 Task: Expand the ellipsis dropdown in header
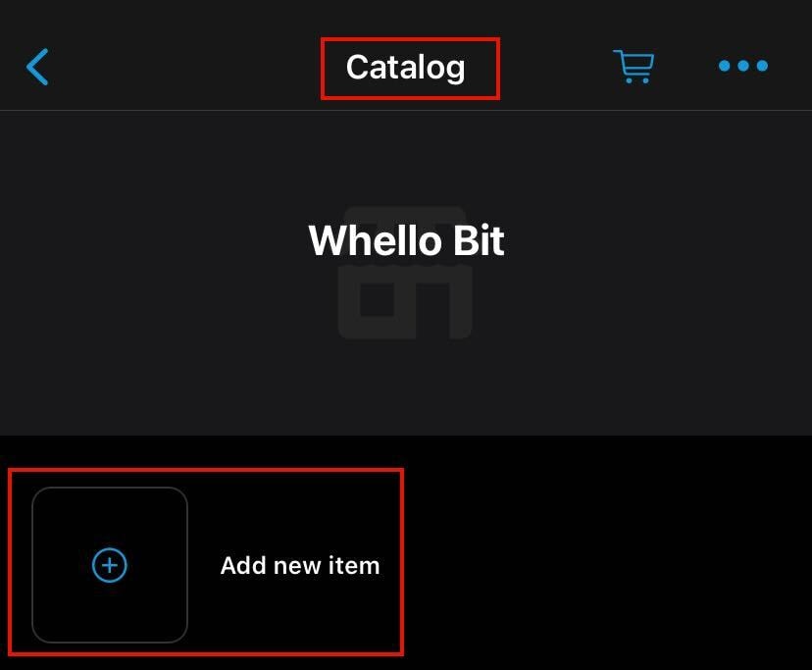pos(742,67)
